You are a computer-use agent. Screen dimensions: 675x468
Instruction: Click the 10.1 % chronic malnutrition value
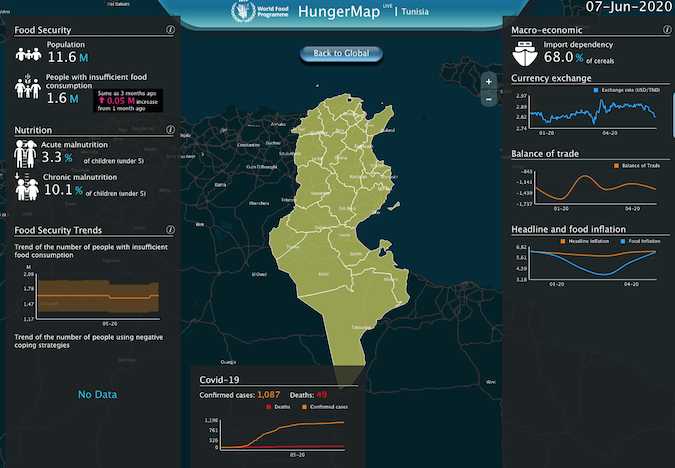[x=63, y=190]
